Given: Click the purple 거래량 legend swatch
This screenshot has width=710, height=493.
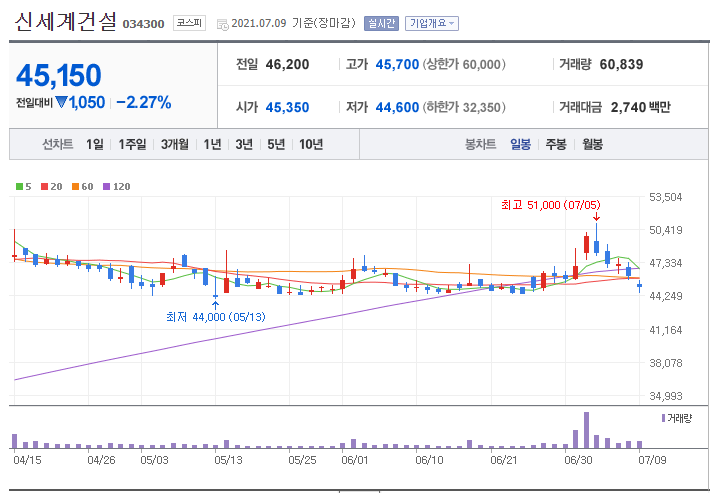Looking at the screenshot, I should [x=663, y=418].
